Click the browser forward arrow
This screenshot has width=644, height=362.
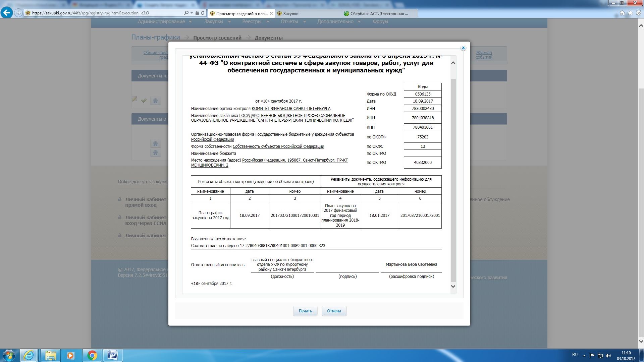[18, 13]
